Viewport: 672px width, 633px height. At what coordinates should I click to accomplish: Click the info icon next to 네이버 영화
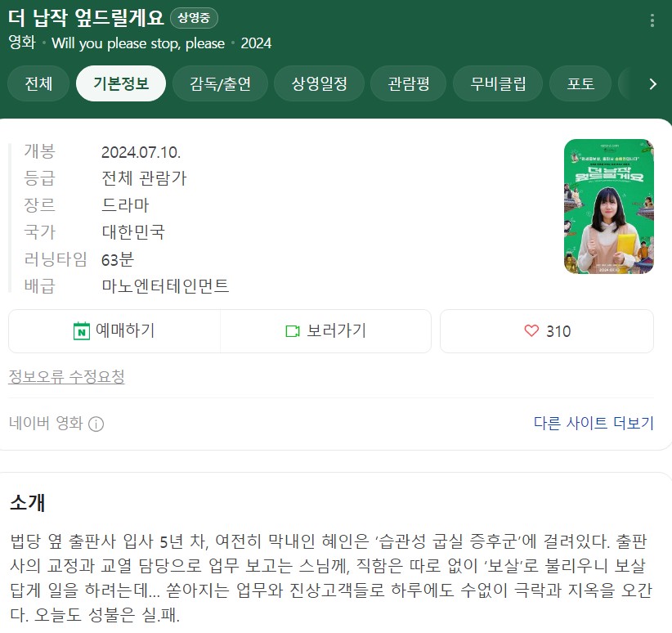(96, 424)
